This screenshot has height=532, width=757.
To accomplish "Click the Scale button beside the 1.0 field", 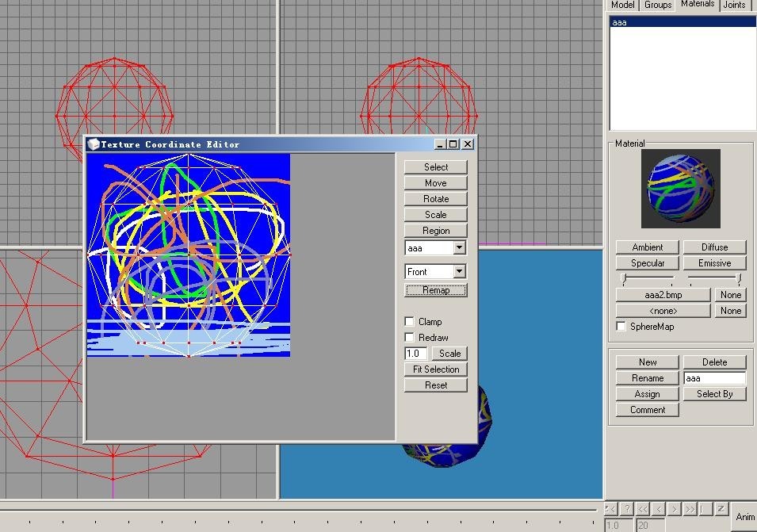I will tap(449, 354).
